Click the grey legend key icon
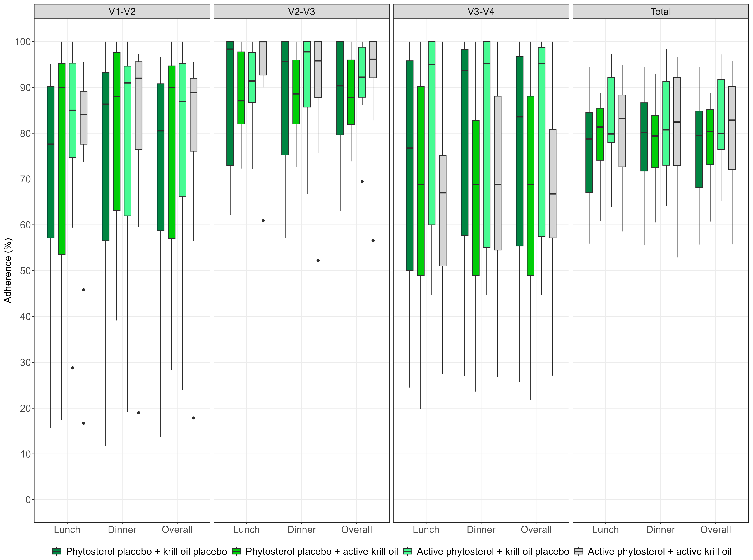The width and height of the screenshot is (753, 560). [578, 552]
